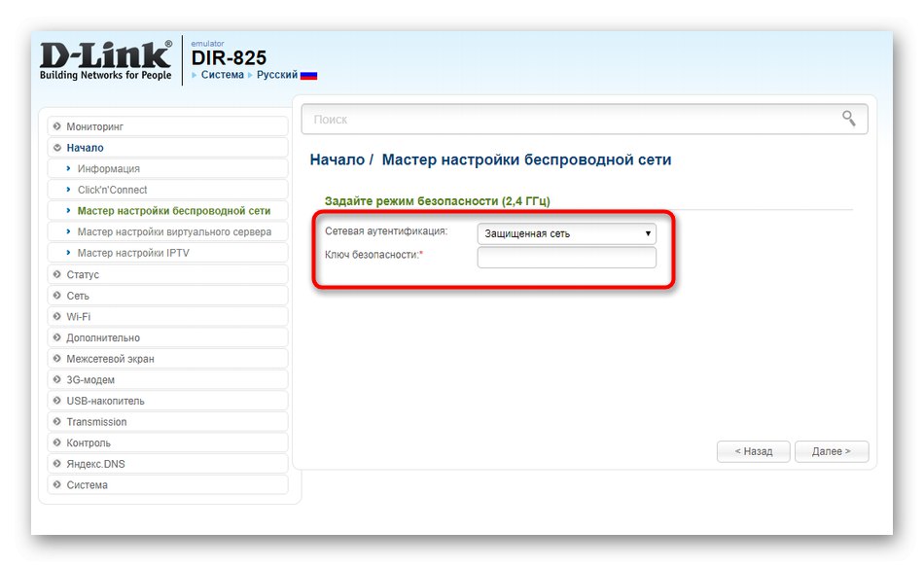The width and height of the screenshot is (924, 566).
Task: Expand the Межсетевой экран section
Action: (168, 359)
